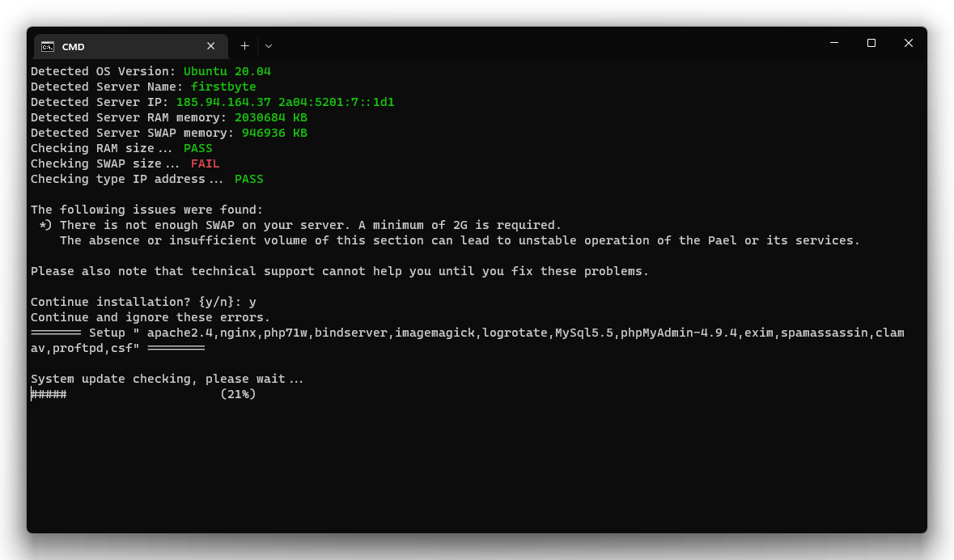Image resolution: width=954 pixels, height=560 pixels.
Task: Click the 21% progress percentage
Action: pyautogui.click(x=238, y=394)
